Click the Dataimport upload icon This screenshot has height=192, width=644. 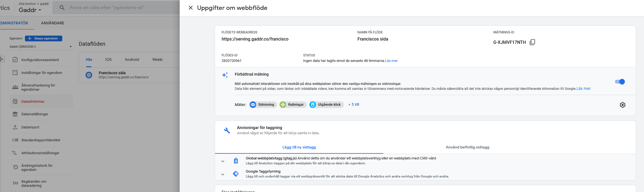coord(15,127)
